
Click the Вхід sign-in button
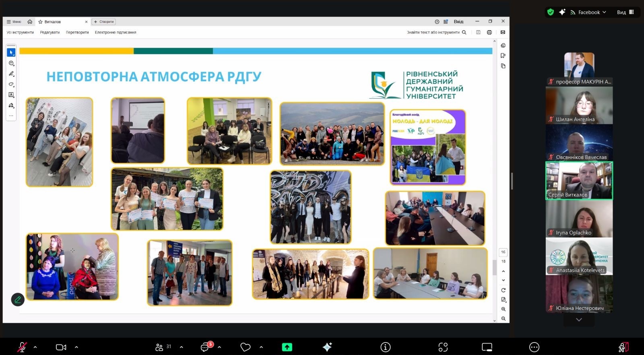coord(458,22)
